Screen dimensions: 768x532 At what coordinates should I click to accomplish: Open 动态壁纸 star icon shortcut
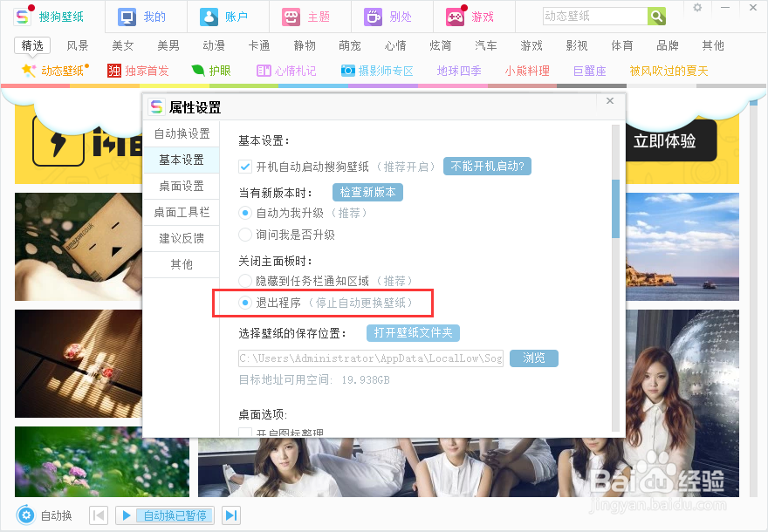coord(29,71)
